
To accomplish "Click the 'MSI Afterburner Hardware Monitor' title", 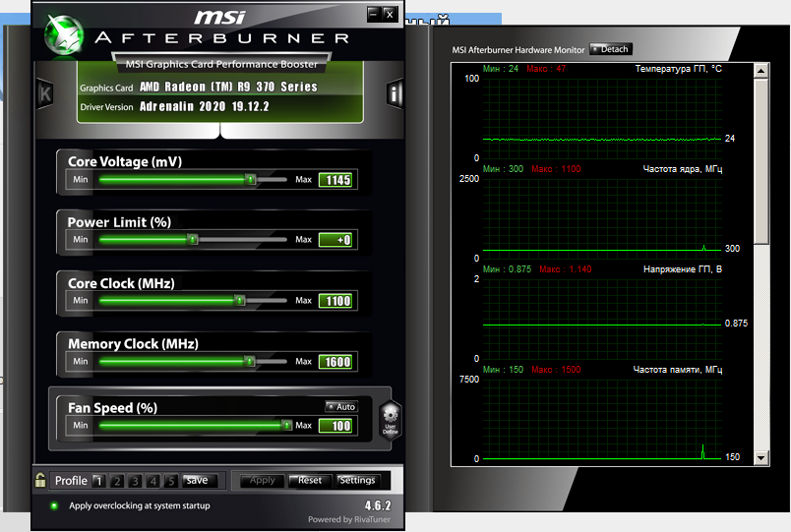I will pyautogui.click(x=518, y=50).
